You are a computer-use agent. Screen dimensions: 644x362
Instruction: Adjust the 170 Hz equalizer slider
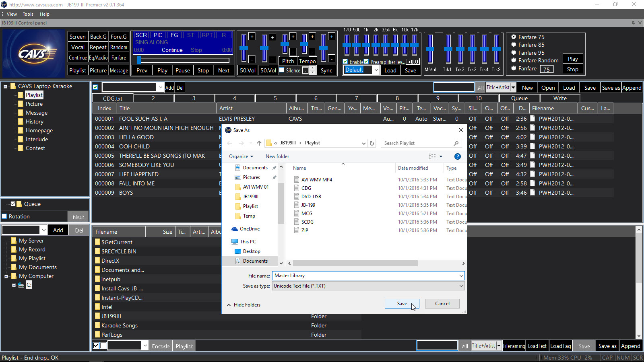[x=347, y=45]
